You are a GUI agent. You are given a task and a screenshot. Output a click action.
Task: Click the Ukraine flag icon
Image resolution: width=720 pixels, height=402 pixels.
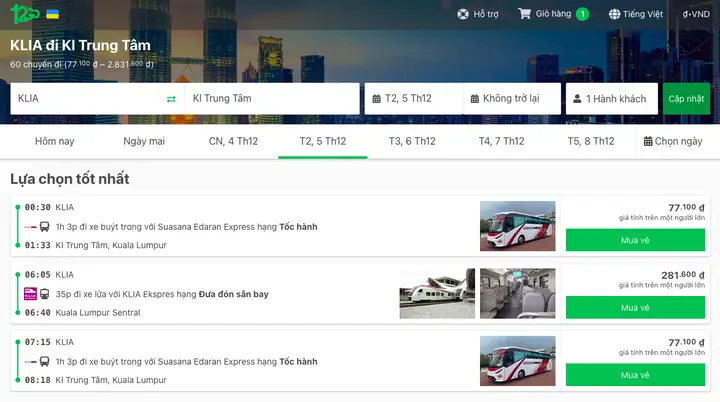[x=52, y=14]
